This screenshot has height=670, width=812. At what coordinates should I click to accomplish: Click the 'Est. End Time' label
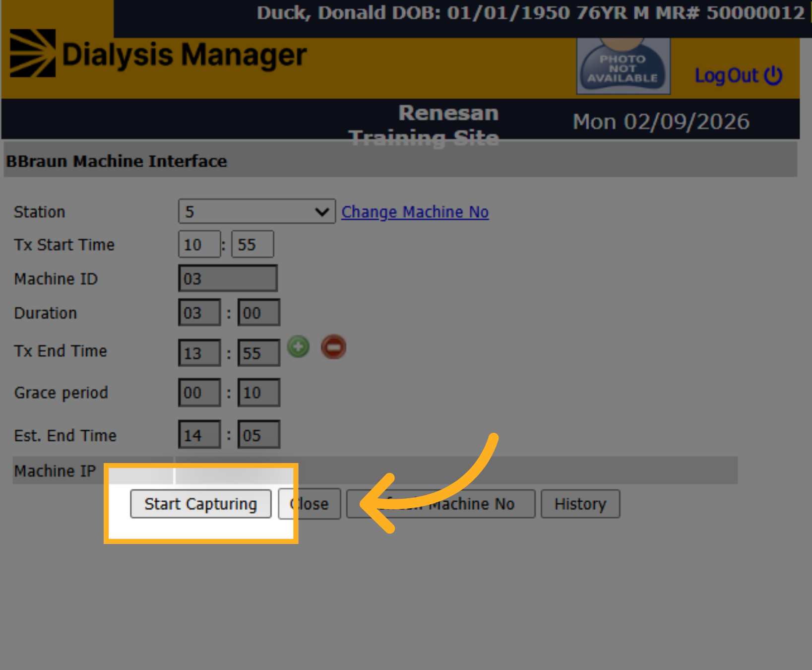[65, 435]
